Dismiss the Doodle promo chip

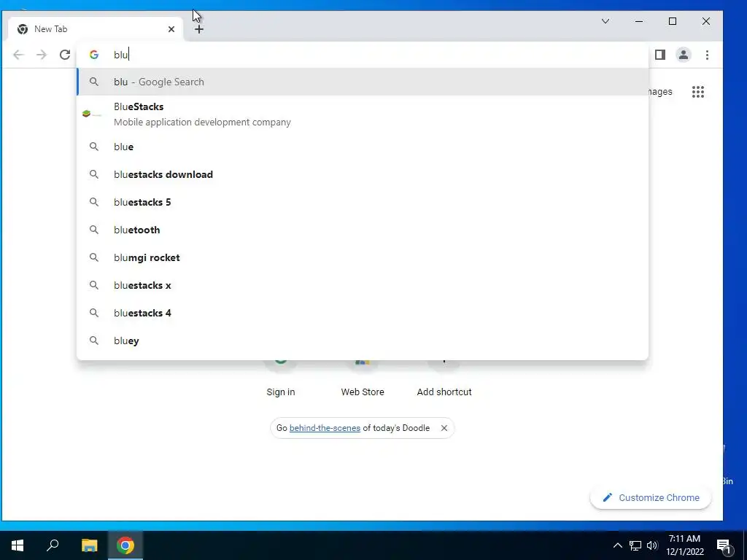point(444,428)
